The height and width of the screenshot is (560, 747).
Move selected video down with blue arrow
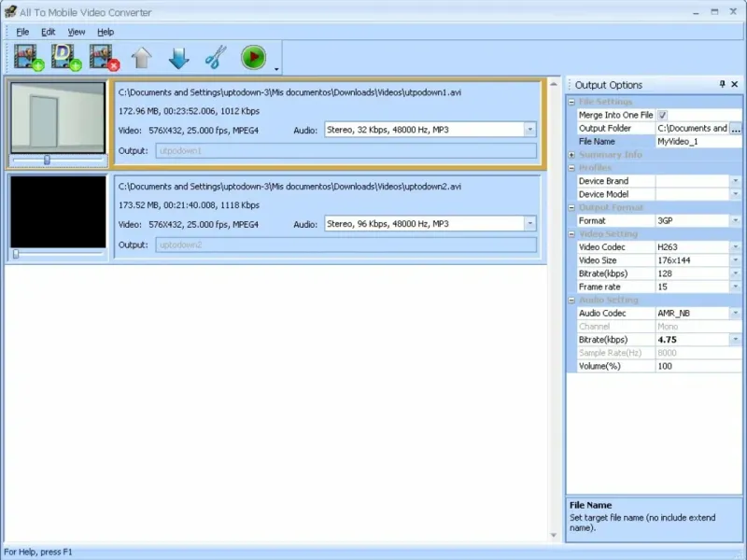point(178,58)
